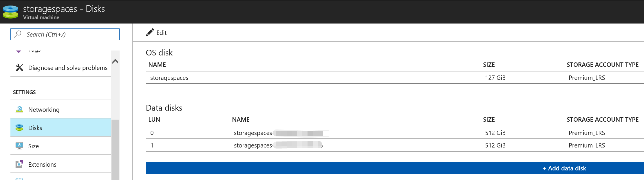Click the Size monitor icon
Viewport: 644px width, 180px height.
pyautogui.click(x=19, y=146)
